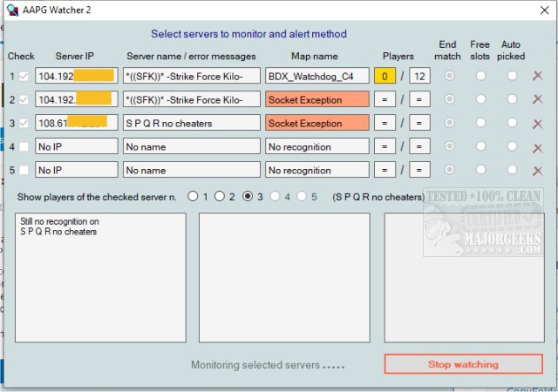Click Server IP field of row 1

tap(77, 76)
